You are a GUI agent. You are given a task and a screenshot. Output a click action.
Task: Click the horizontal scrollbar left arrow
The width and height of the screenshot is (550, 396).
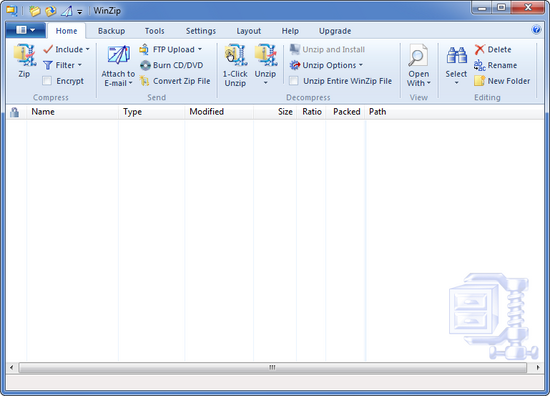click(12, 368)
